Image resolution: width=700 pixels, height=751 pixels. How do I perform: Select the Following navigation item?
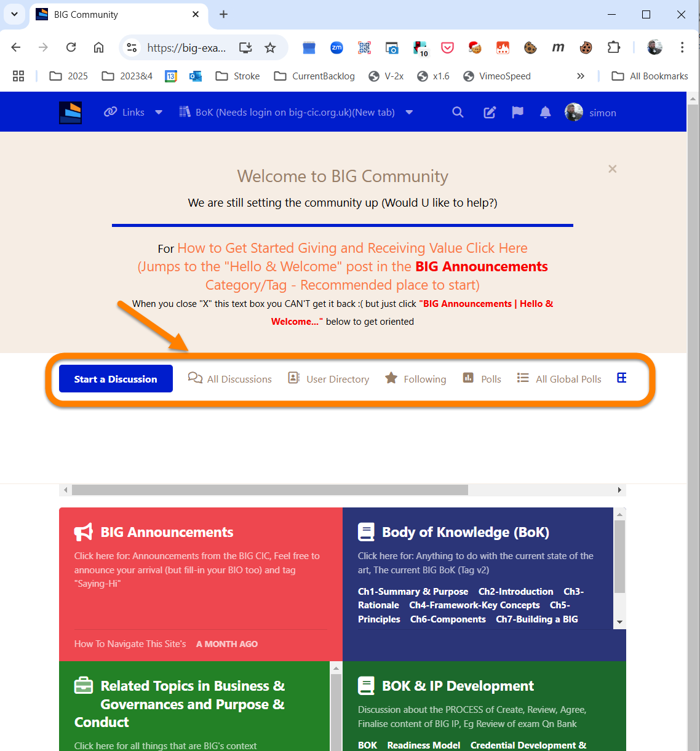pos(416,379)
